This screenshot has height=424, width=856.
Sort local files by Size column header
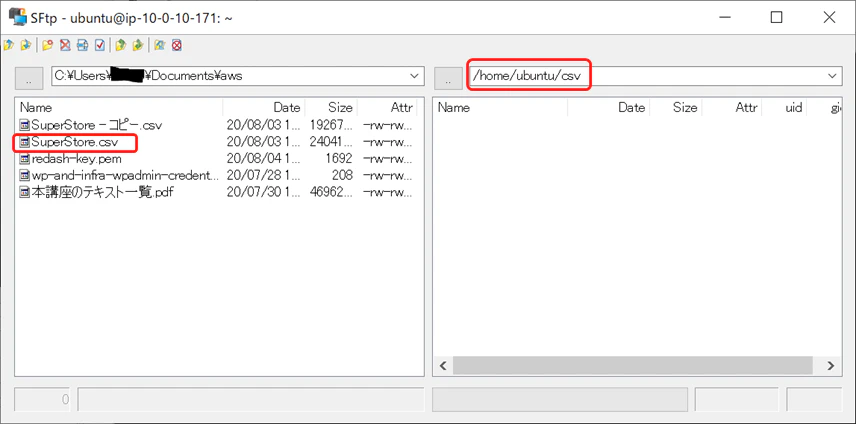pyautogui.click(x=331, y=108)
